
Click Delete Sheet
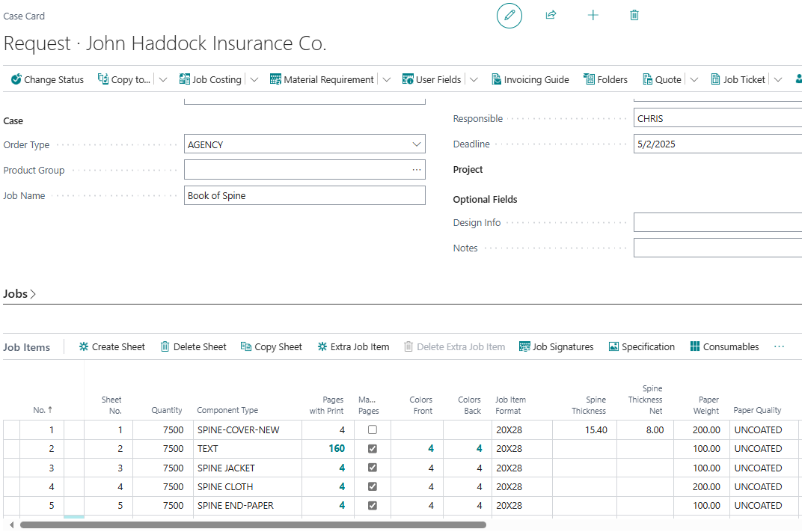coord(193,347)
